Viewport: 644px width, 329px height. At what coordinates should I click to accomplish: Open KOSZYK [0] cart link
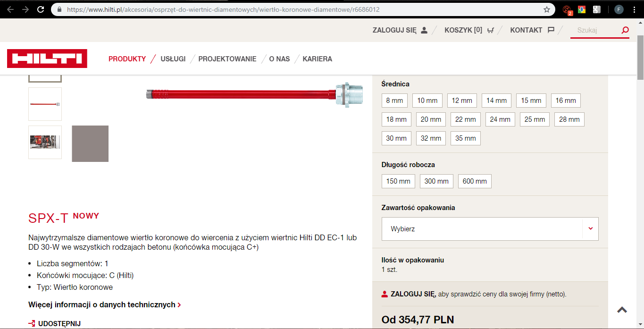(469, 30)
